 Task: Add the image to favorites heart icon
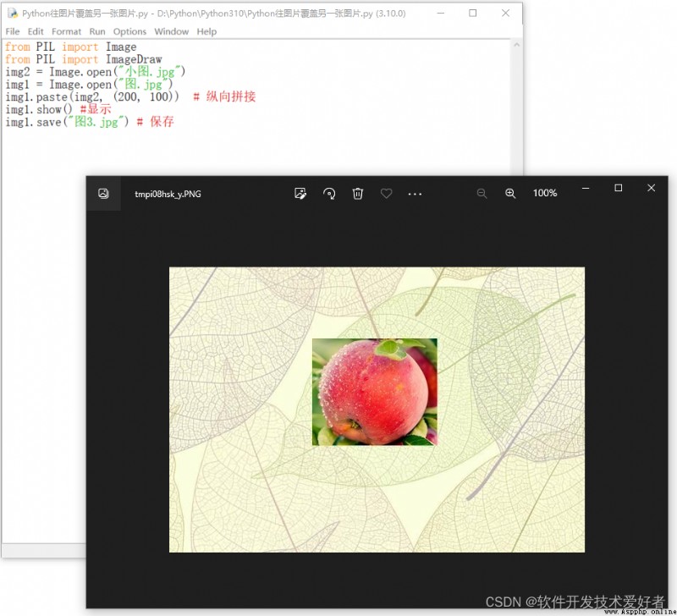pos(387,194)
